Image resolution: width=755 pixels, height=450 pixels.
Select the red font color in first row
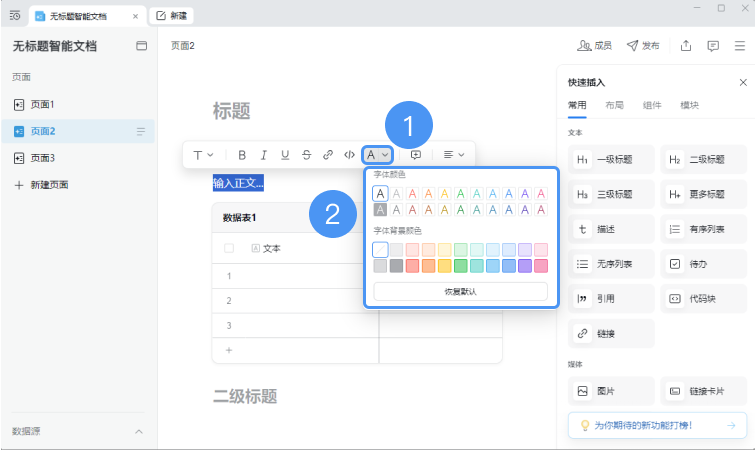(x=412, y=193)
